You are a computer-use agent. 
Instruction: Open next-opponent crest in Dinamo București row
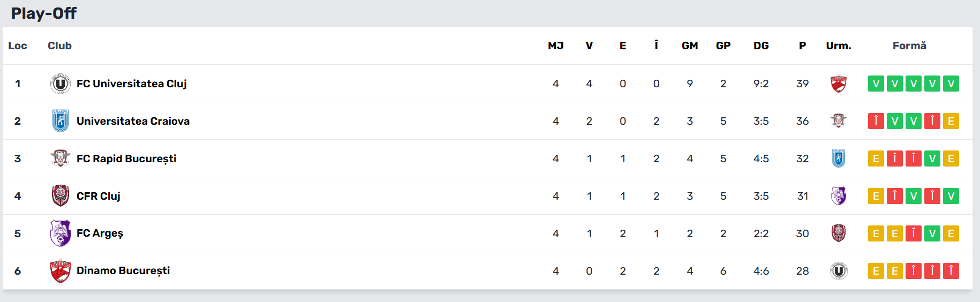(838, 271)
